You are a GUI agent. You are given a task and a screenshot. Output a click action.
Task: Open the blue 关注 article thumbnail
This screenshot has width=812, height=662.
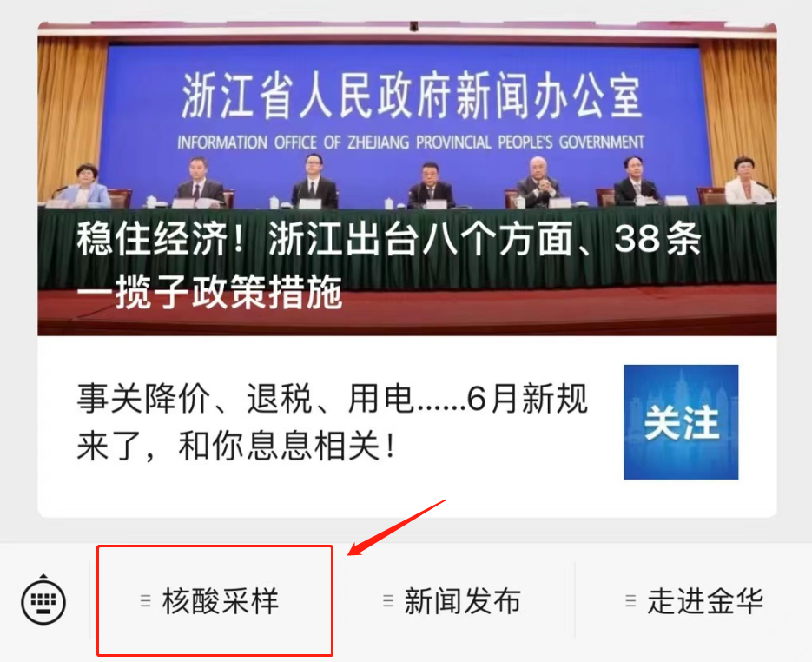coord(681,422)
